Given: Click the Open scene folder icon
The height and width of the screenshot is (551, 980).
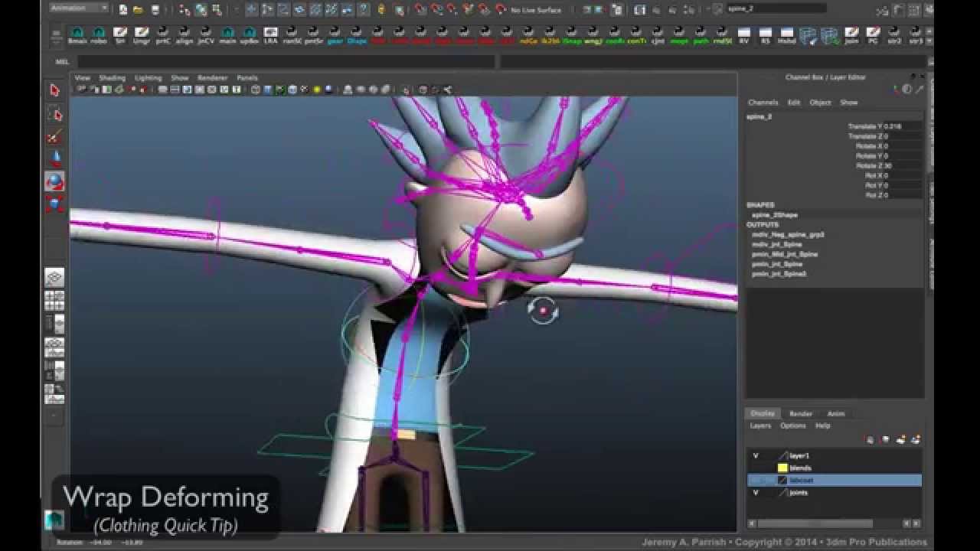Looking at the screenshot, I should coord(139,9).
